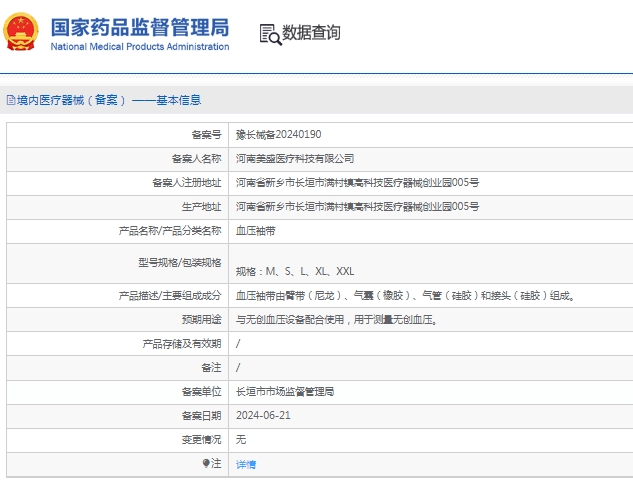Click the 备案单位 label cell
This screenshot has width=633, height=484.
(117, 392)
